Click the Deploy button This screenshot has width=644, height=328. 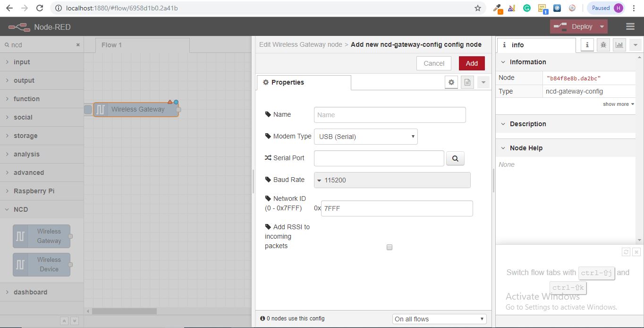click(x=574, y=26)
